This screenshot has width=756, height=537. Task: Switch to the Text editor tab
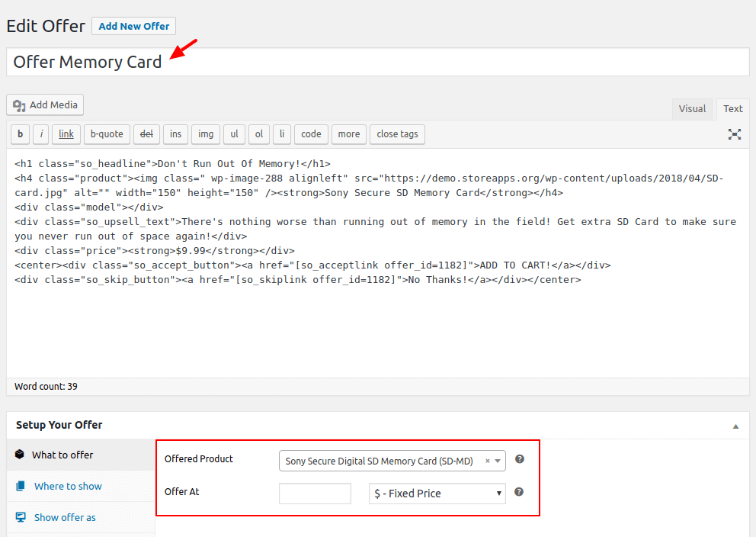[x=733, y=109]
